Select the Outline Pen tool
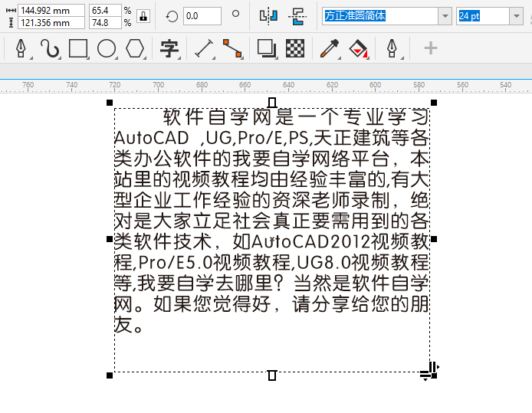Image resolution: width=532 pixels, height=413 pixels. (x=392, y=48)
